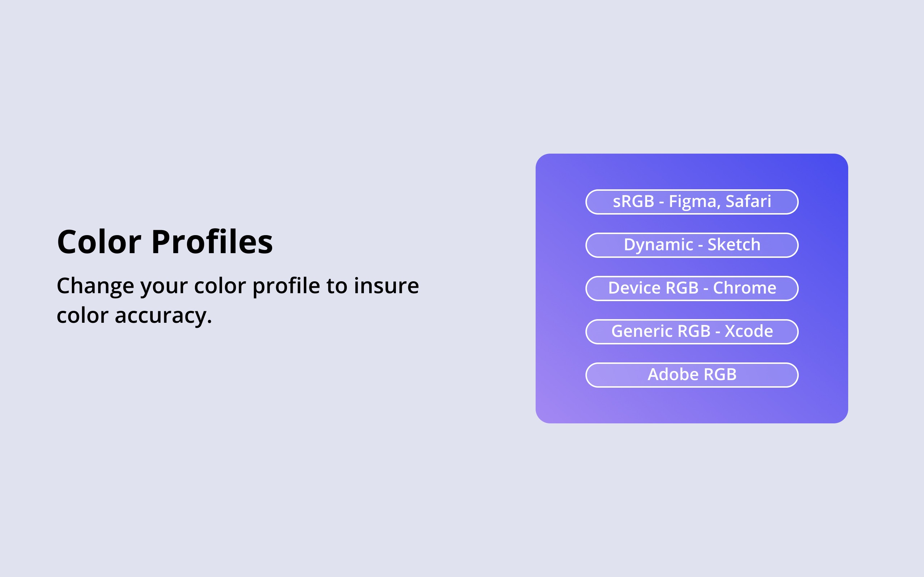Image resolution: width=924 pixels, height=577 pixels.
Task: Click the word 'Sketch' in second pill
Action: coord(734,244)
